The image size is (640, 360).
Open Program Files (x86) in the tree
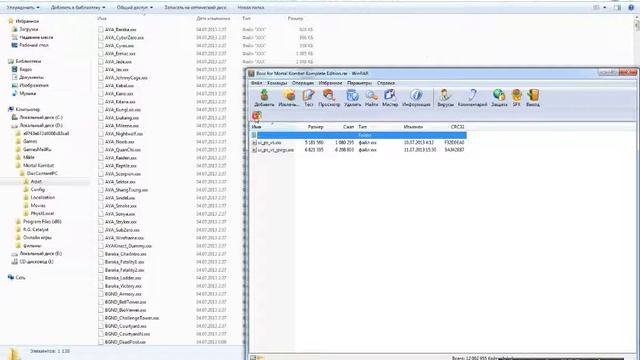(42, 222)
